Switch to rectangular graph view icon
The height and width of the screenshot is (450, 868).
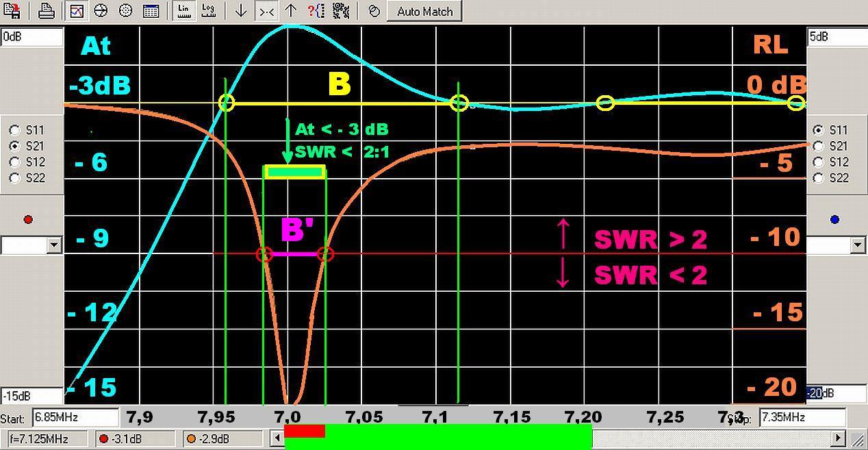(x=77, y=11)
